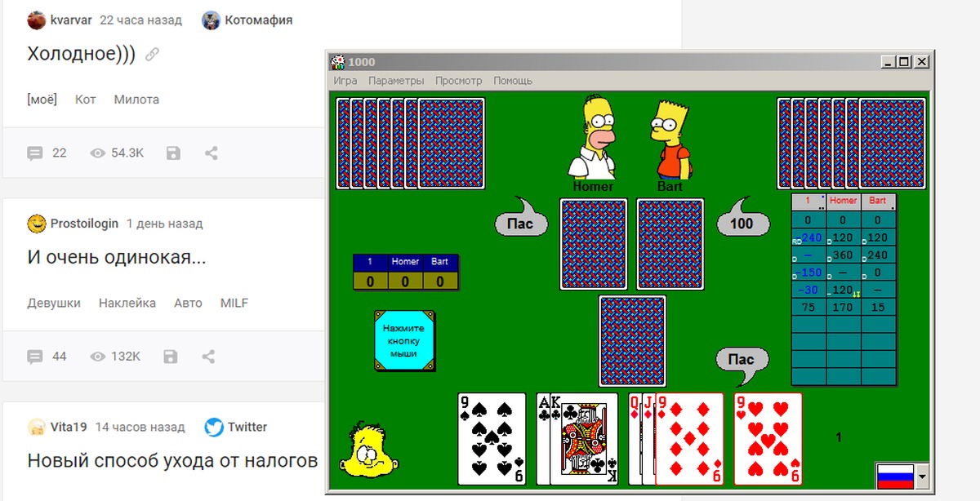
Task: Open the 'Холодное)))' post title
Action: pos(81,54)
